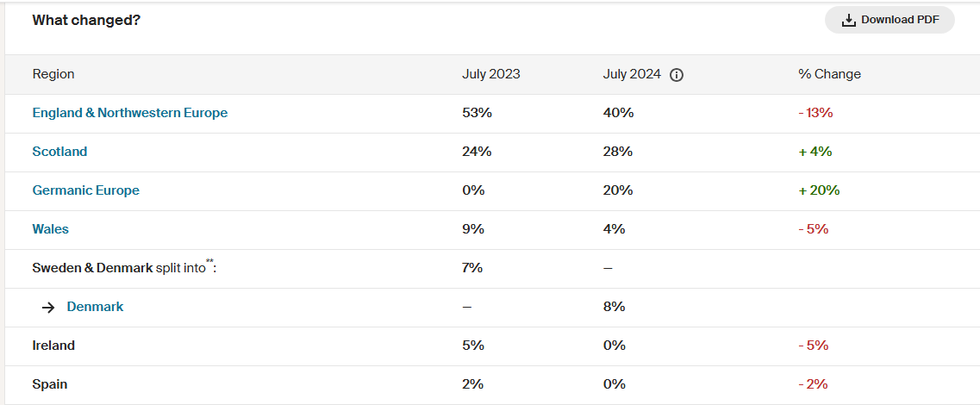Click the +20% change for Germanic Europe
Image resolution: width=980 pixels, height=405 pixels.
coord(819,190)
